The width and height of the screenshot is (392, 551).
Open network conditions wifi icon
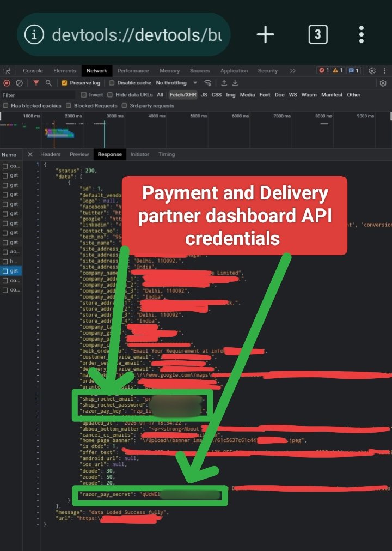pyautogui.click(x=208, y=83)
